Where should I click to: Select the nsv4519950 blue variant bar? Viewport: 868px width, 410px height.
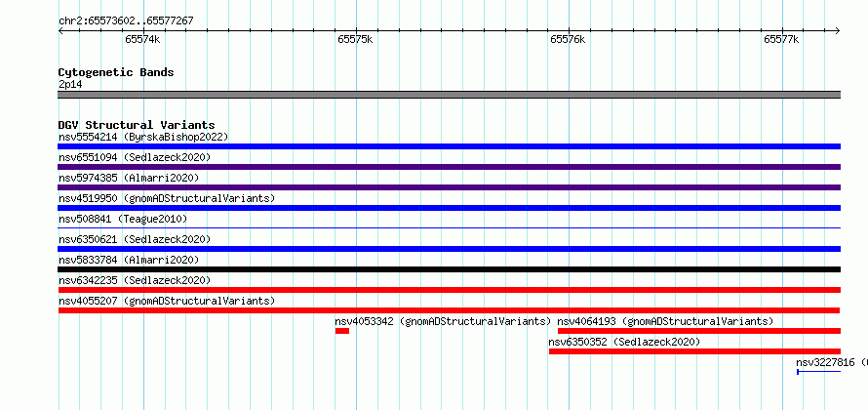pos(449,208)
